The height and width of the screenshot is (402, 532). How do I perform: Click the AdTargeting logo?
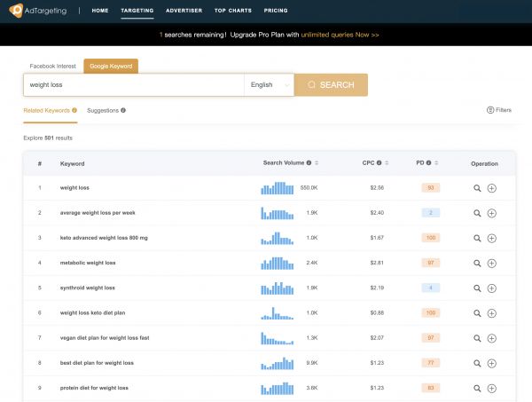37,11
